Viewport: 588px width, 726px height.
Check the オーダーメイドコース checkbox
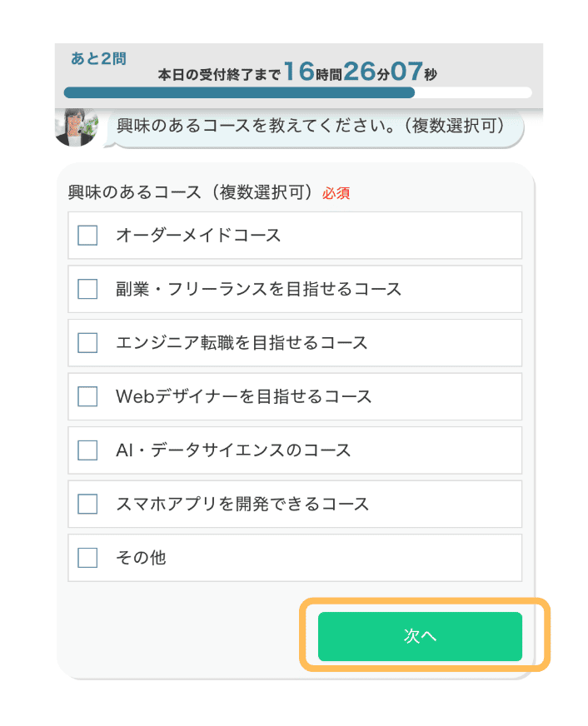pos(87,236)
